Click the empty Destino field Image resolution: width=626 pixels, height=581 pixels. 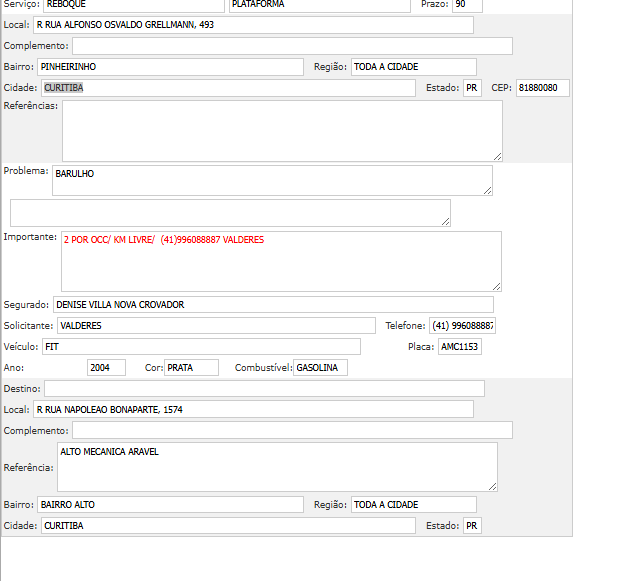[x=264, y=388]
